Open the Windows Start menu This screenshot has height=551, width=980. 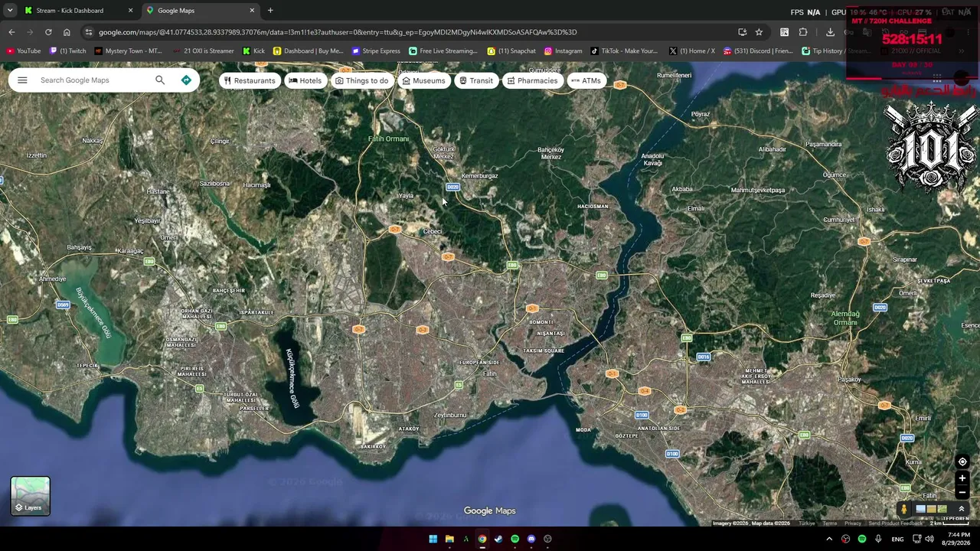(433, 539)
